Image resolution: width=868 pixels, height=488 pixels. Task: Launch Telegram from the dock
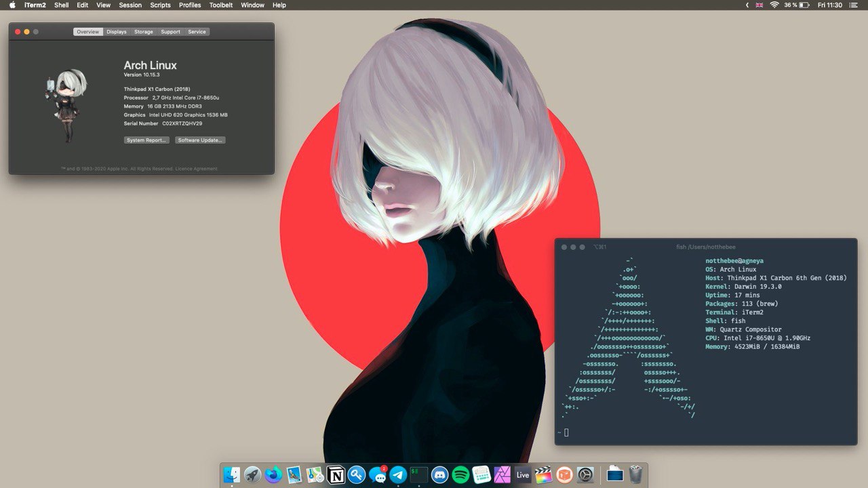tap(398, 475)
